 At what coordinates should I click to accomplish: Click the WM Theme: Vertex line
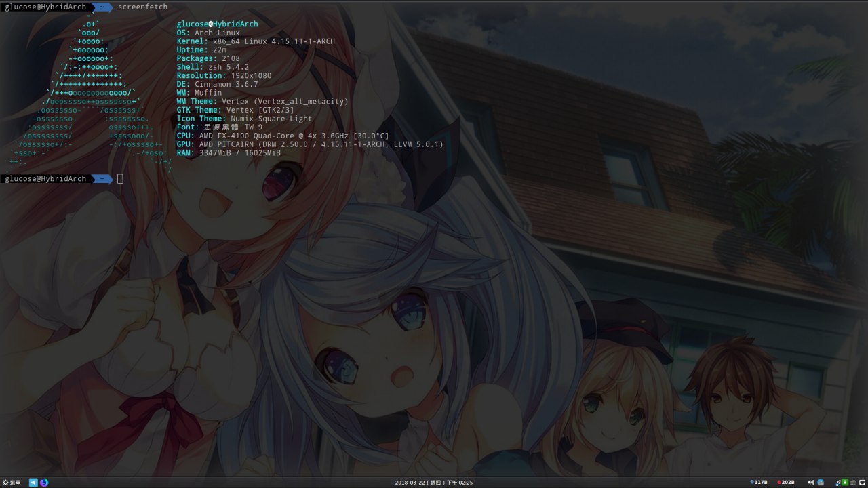tap(262, 102)
